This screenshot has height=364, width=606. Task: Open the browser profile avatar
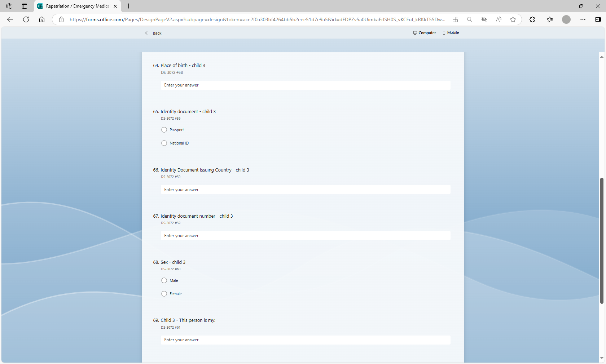[566, 19]
